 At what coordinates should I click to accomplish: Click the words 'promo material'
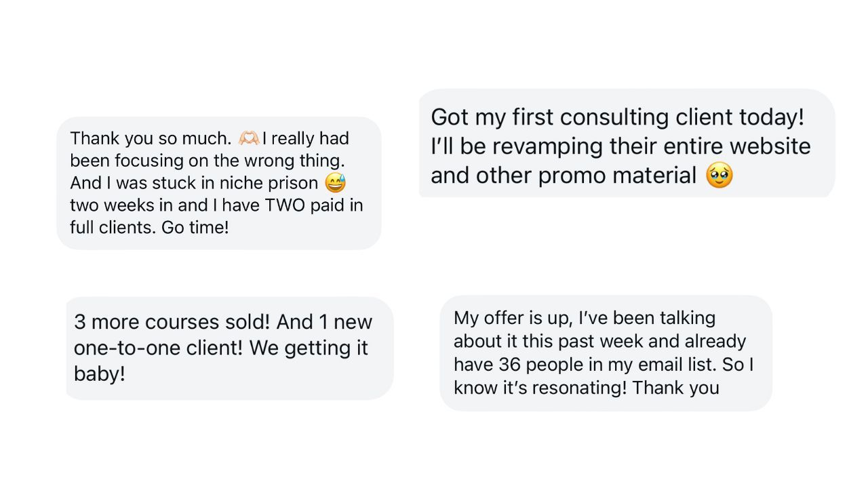(x=617, y=176)
